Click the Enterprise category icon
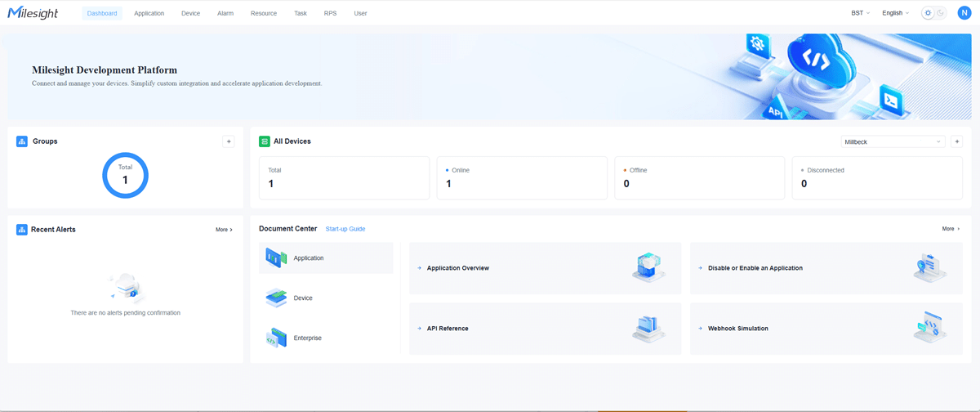This screenshot has height=412, width=980. pos(276,338)
